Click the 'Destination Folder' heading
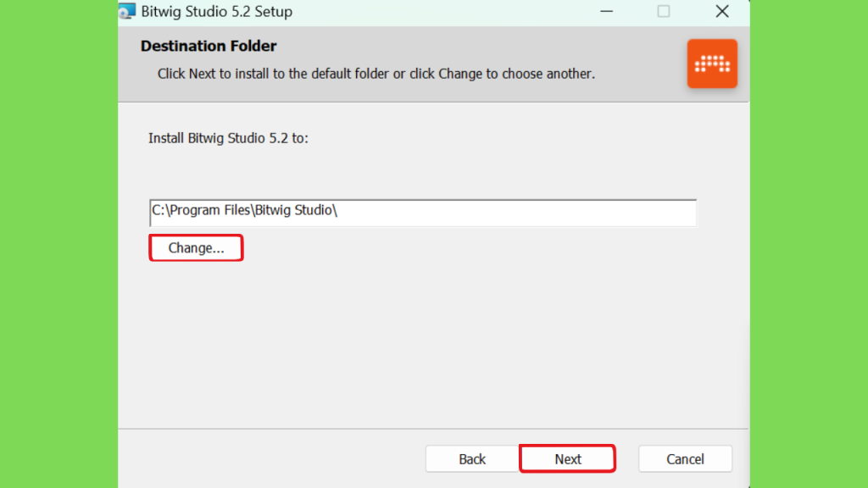 pos(209,46)
